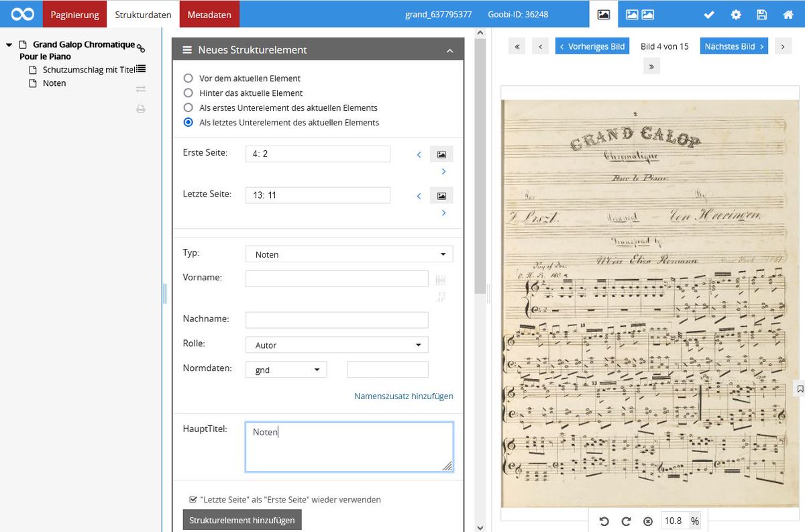
Task: Rotate image clockwise
Action: point(626,521)
